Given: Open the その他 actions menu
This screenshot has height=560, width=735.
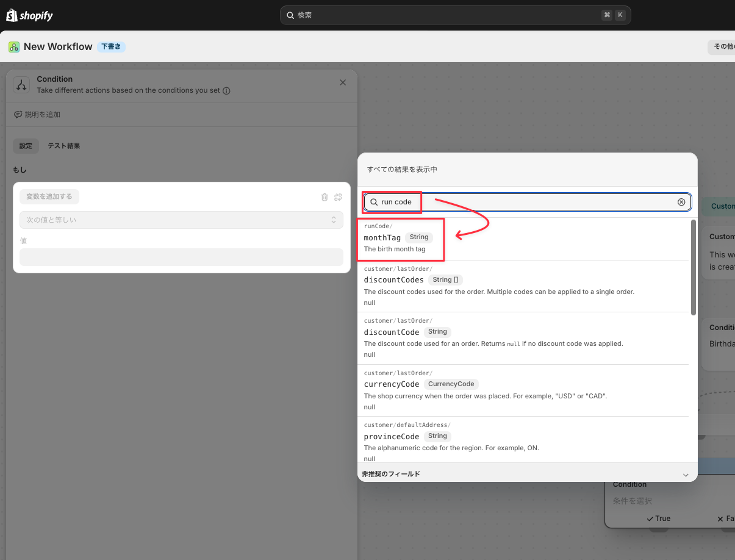Looking at the screenshot, I should click(722, 46).
